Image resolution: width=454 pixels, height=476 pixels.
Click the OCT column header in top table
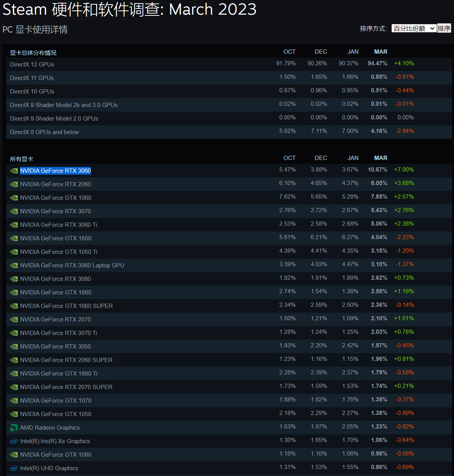tap(289, 52)
